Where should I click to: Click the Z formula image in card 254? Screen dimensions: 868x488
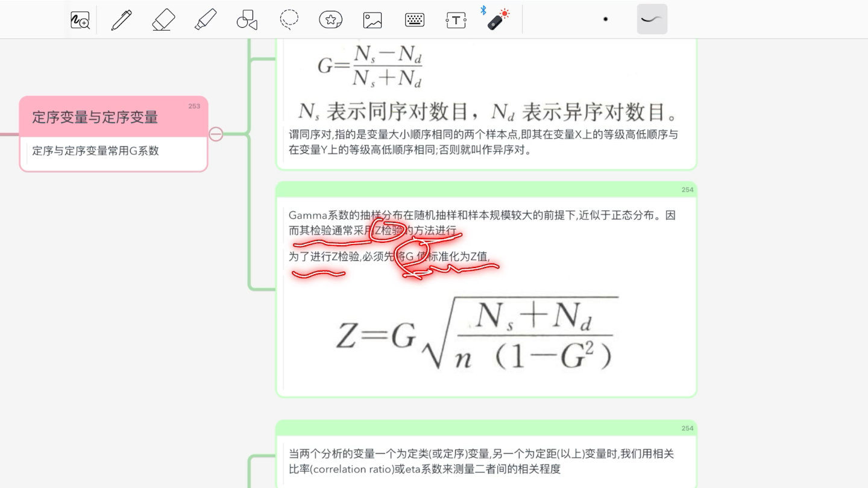[477, 334]
